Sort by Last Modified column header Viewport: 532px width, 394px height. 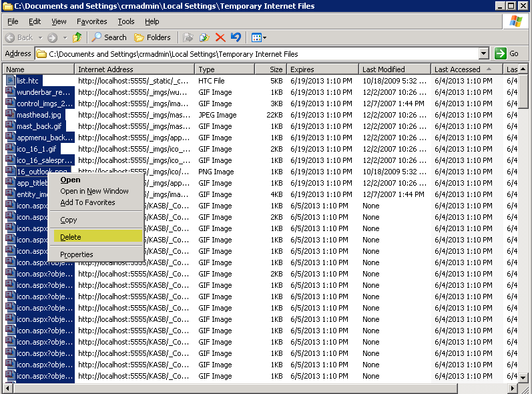tap(395, 69)
